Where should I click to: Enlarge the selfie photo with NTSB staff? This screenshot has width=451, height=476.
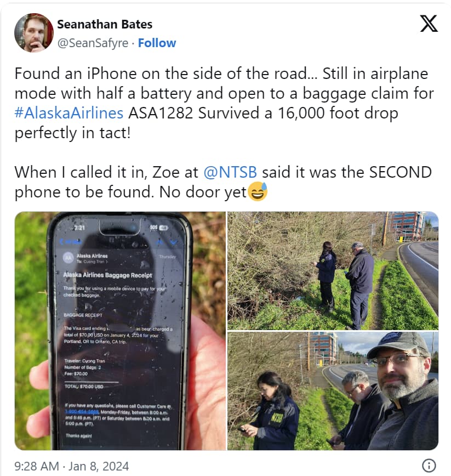tap(333, 391)
